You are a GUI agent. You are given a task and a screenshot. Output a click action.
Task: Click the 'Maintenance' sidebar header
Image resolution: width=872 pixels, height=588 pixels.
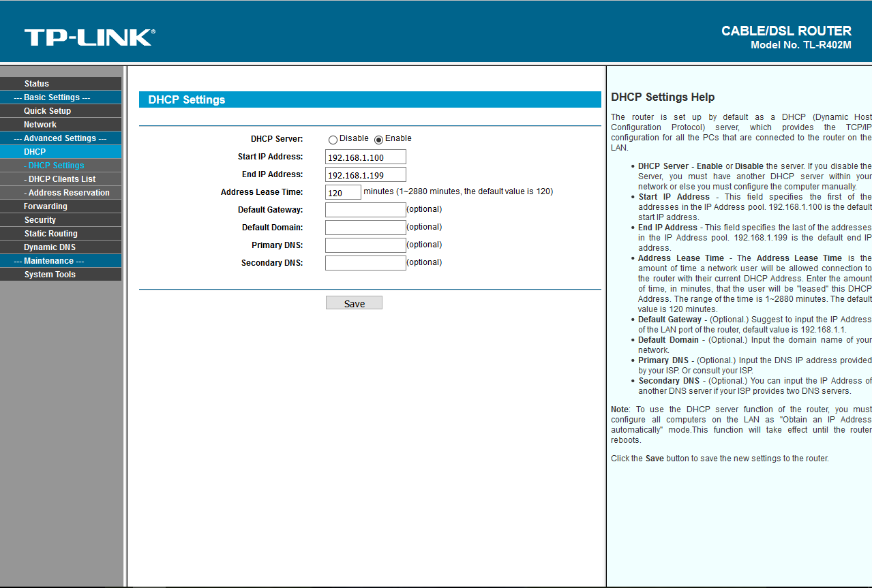[61, 261]
